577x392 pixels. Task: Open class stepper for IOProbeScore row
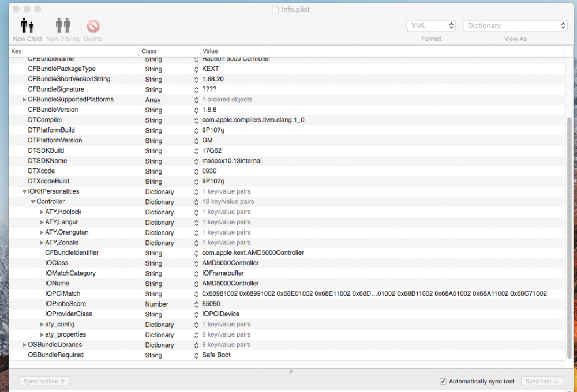click(196, 304)
